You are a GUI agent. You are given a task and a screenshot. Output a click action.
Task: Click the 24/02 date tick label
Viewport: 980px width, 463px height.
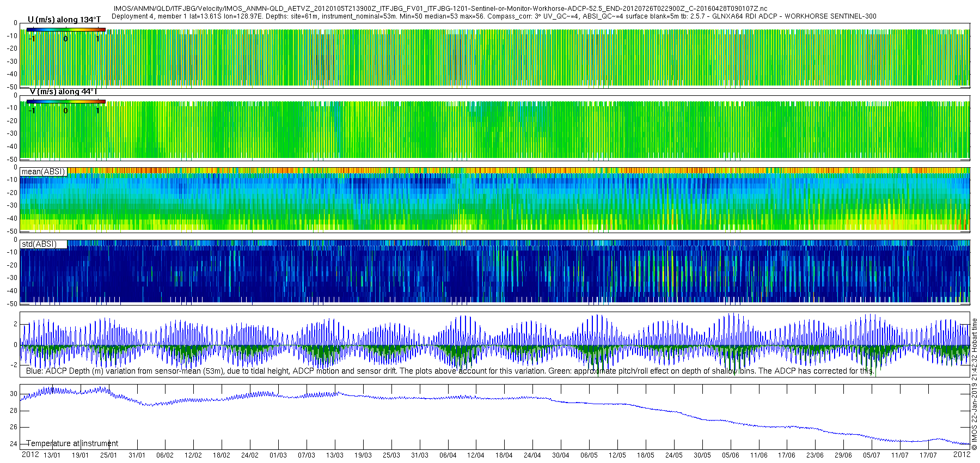(250, 455)
